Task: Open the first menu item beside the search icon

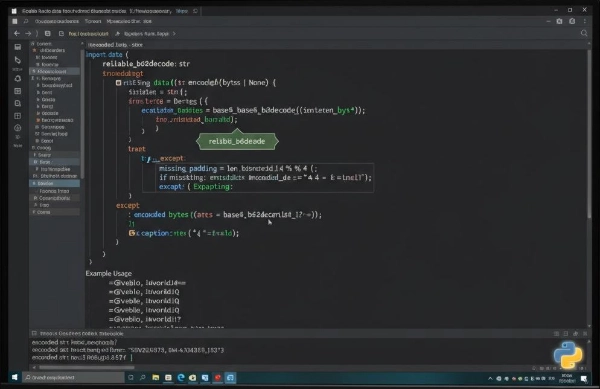Action: coord(57,21)
